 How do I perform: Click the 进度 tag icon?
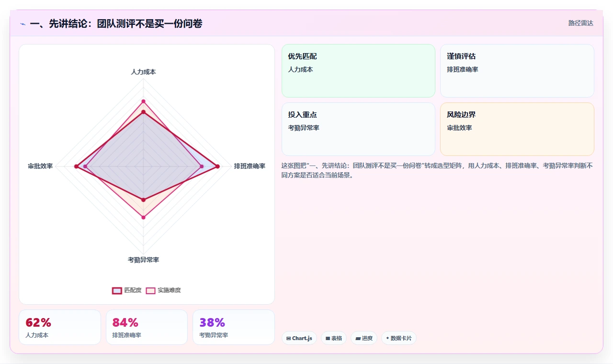(x=358, y=338)
